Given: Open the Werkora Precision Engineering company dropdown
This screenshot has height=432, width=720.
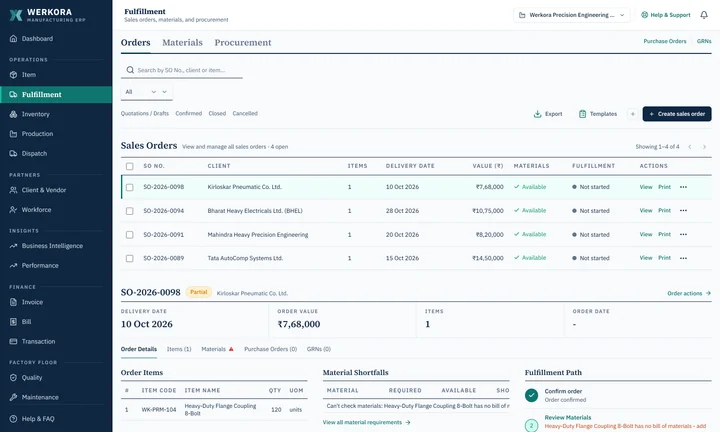Looking at the screenshot, I should [x=572, y=15].
